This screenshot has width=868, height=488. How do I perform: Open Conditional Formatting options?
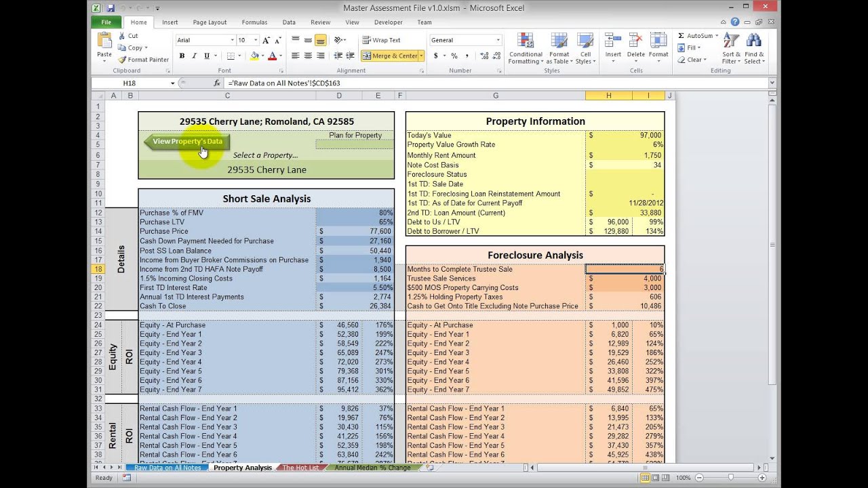526,49
